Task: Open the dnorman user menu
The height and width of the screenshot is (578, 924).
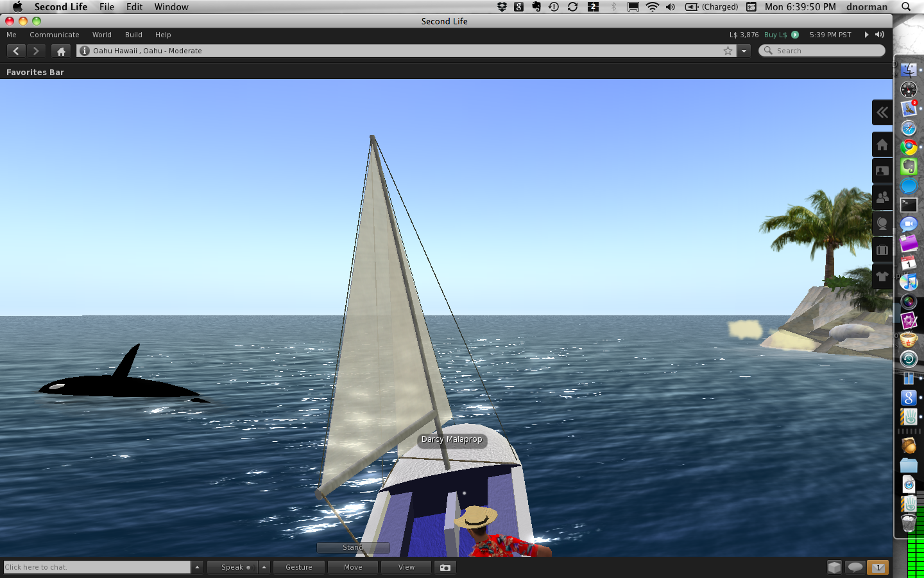Action: click(867, 7)
